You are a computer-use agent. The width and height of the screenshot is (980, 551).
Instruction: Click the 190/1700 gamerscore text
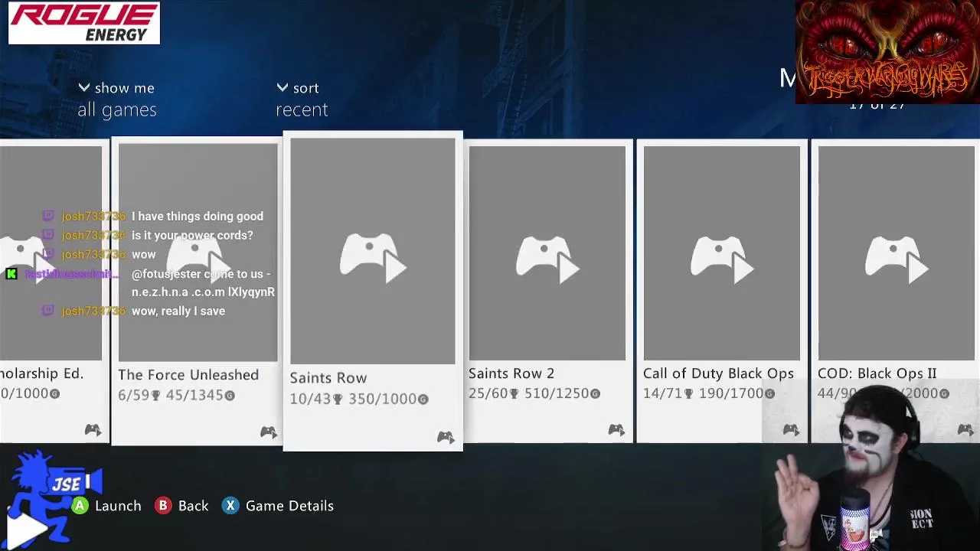pos(738,393)
